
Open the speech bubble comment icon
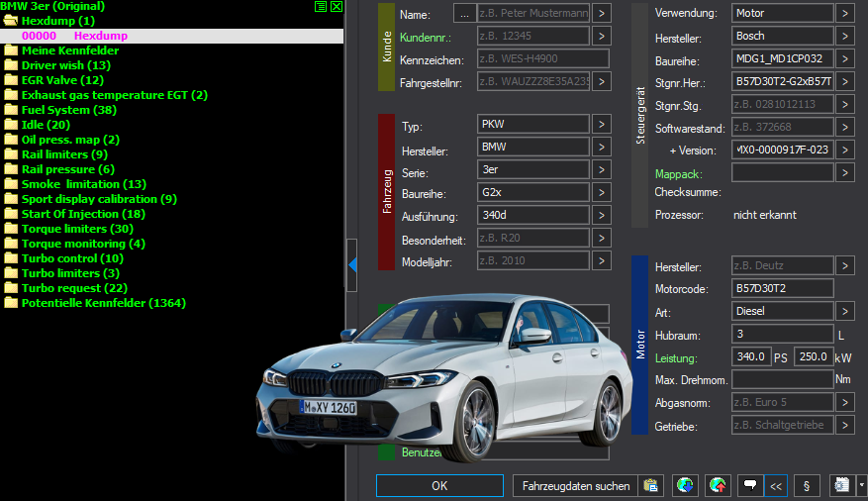click(750, 485)
